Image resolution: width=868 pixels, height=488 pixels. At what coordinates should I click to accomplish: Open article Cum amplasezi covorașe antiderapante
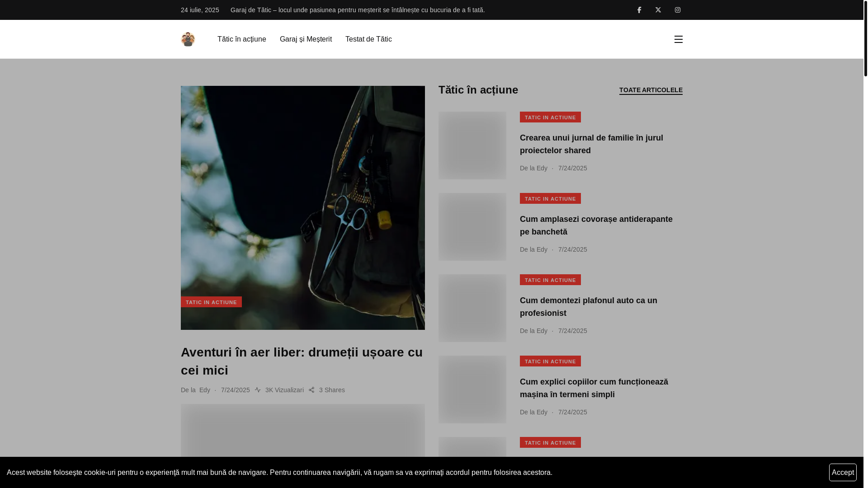click(596, 225)
